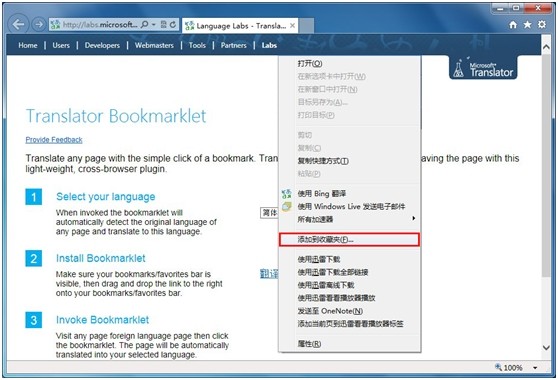
Task: Open the Developers navigation link
Action: (102, 46)
